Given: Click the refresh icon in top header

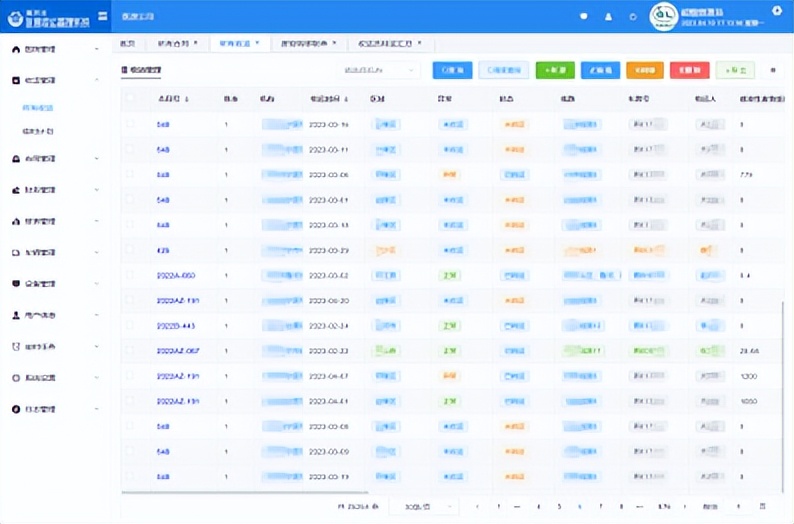Looking at the screenshot, I should pos(633,17).
